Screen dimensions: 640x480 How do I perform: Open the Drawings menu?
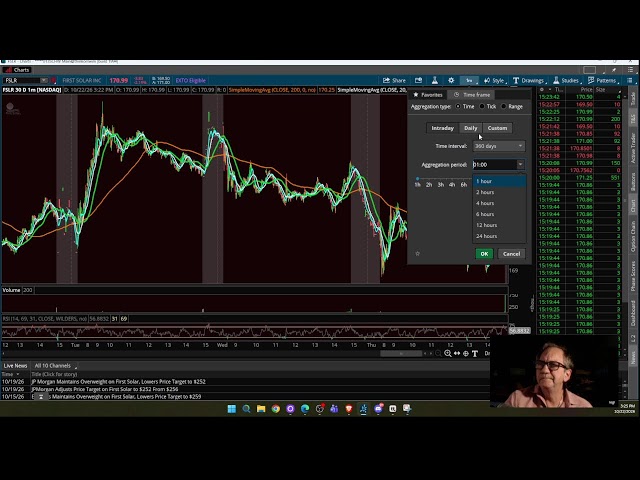tap(529, 80)
